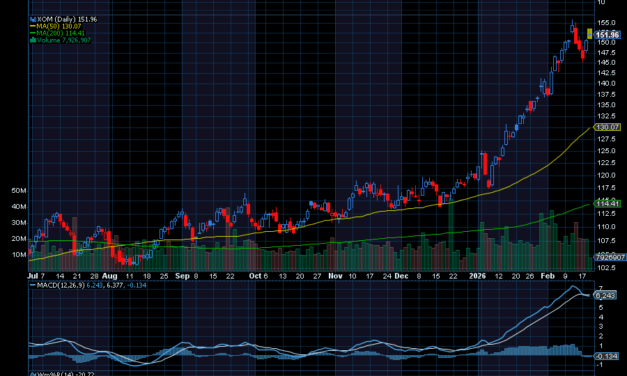627x376 pixels.
Task: Click the Sep date axis label
Action: point(182,276)
